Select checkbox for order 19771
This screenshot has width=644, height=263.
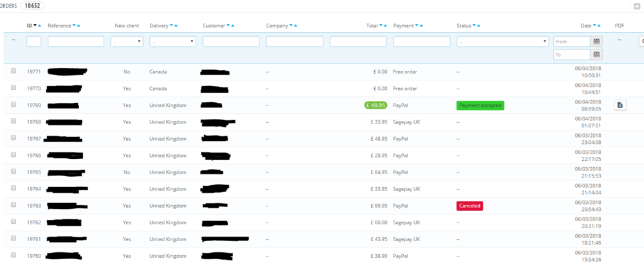tap(14, 71)
